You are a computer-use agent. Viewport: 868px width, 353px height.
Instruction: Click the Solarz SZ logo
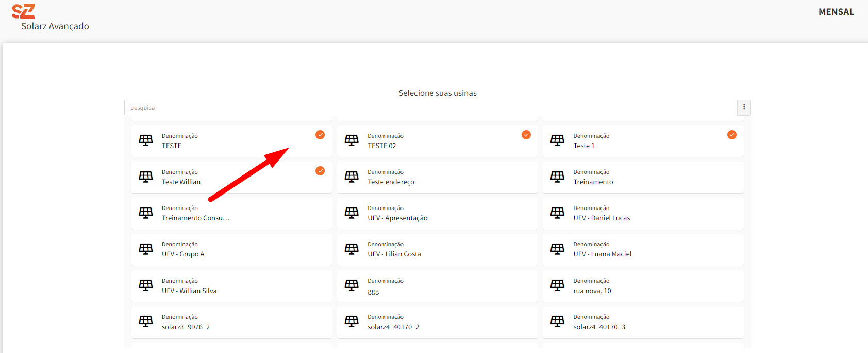(24, 11)
